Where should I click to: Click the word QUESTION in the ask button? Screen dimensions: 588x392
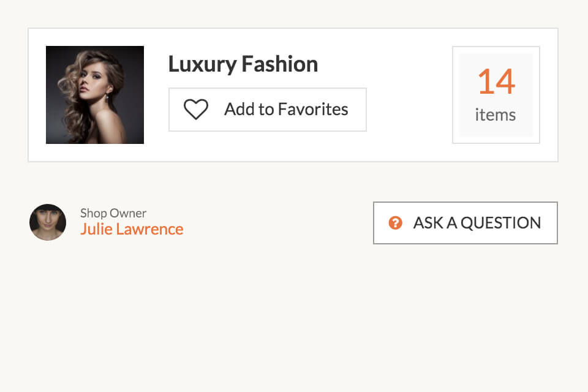click(501, 223)
